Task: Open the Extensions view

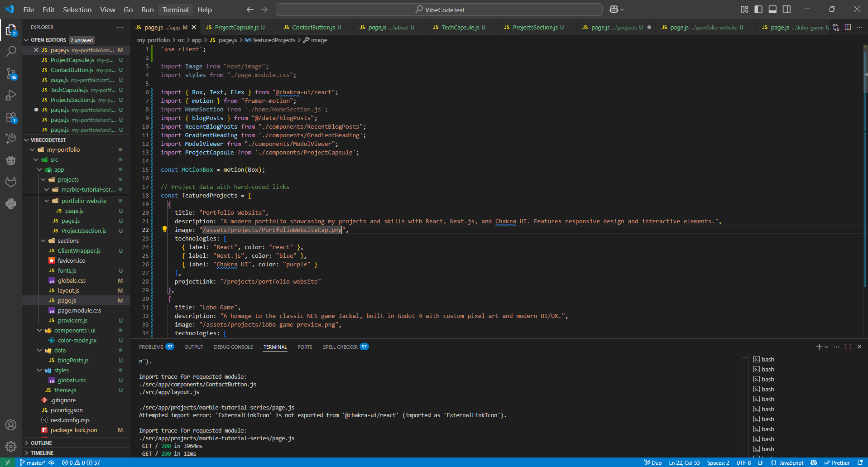Action: (11, 117)
